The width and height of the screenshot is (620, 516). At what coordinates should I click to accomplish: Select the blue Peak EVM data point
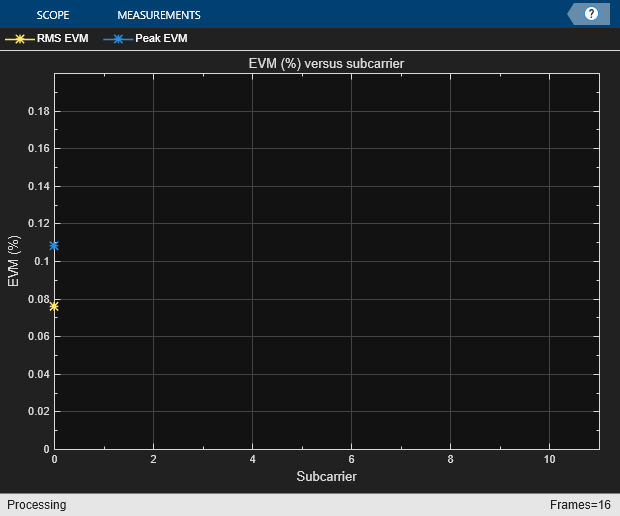[54, 245]
